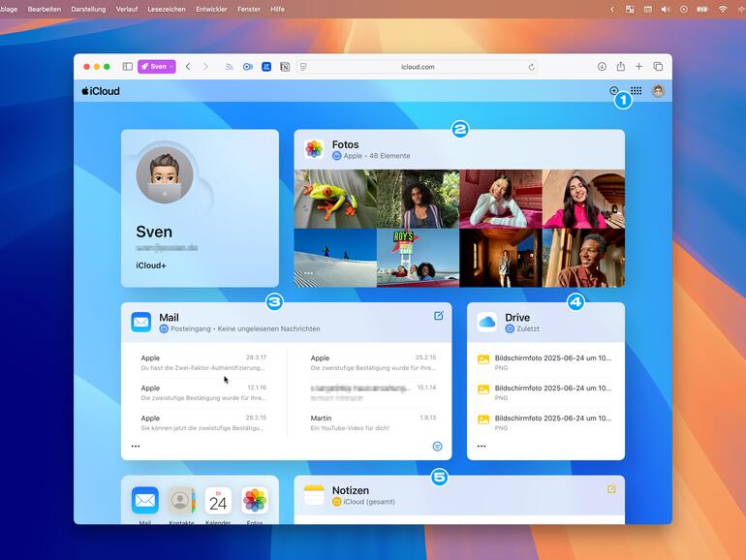Click the iCloud logo in the header
746x560 pixels.
pos(101,91)
